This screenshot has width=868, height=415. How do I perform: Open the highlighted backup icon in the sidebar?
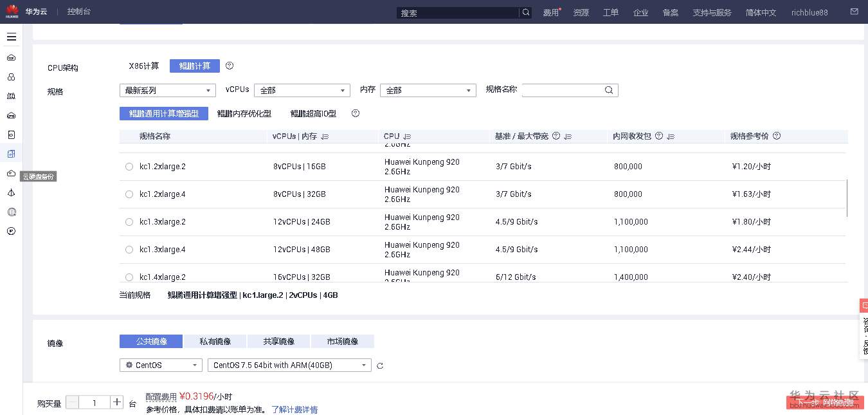pyautogui.click(x=11, y=154)
